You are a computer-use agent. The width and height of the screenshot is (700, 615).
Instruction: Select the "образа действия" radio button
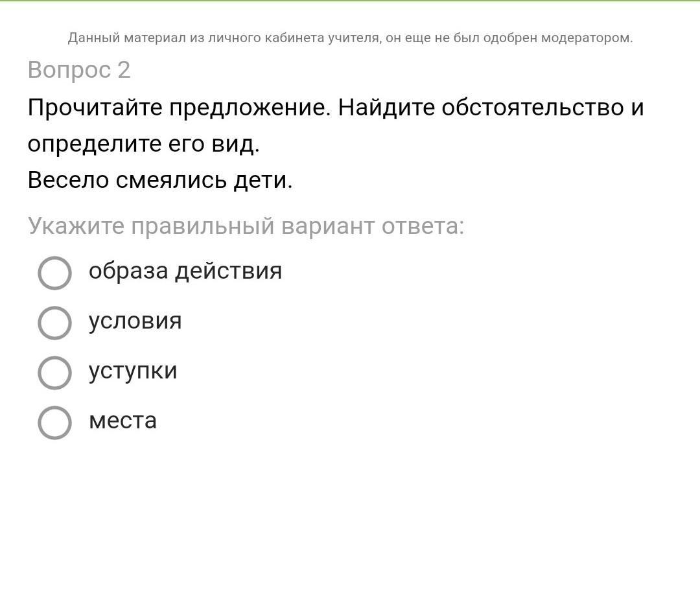tap(54, 273)
